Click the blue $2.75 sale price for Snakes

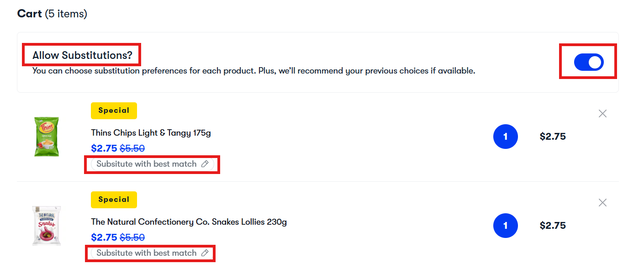(x=104, y=237)
